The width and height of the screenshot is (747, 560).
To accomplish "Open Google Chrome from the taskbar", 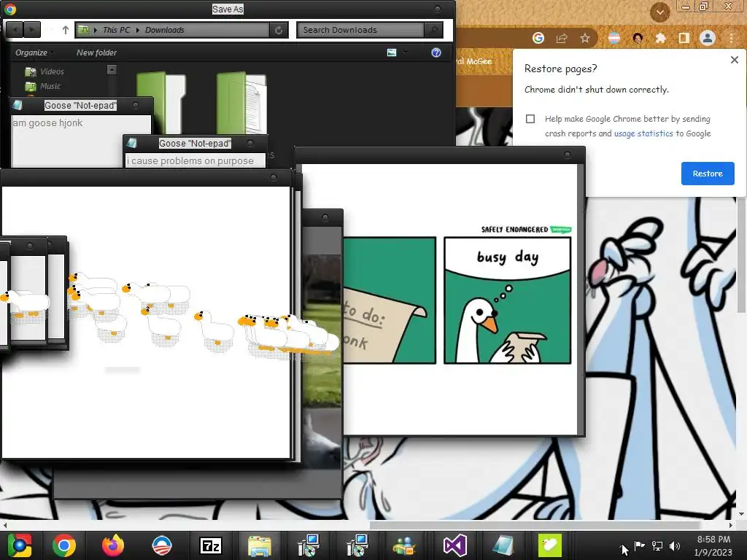I will click(x=64, y=545).
